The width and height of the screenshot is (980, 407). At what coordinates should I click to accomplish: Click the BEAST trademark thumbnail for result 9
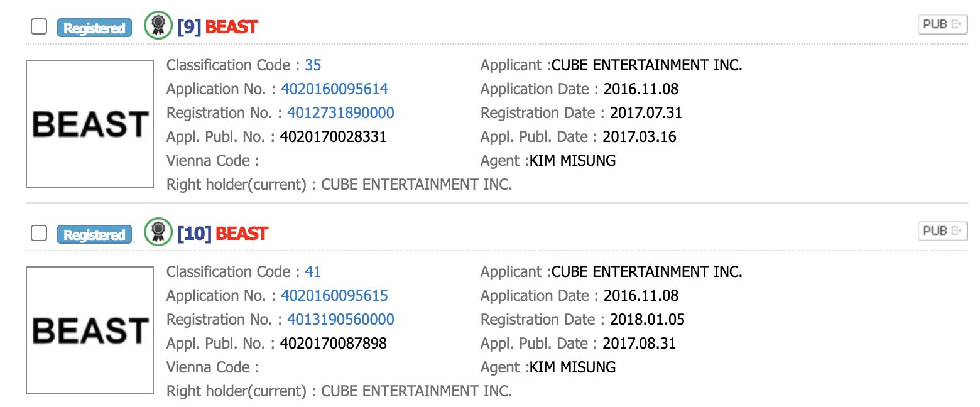(x=90, y=124)
